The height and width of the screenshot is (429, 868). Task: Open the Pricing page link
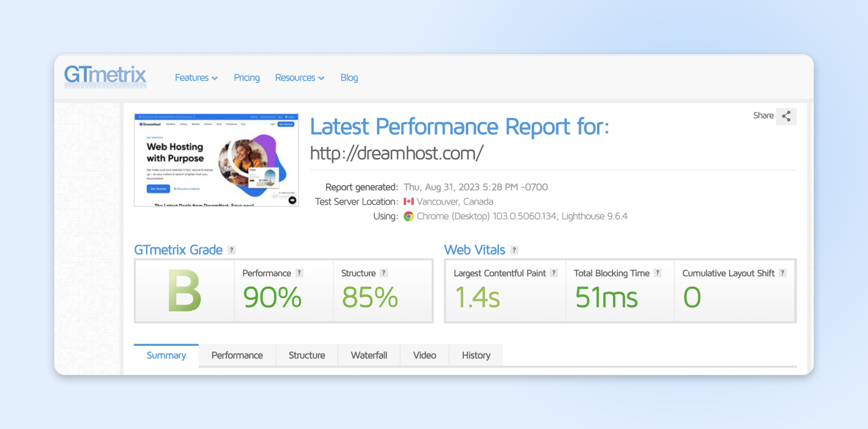[x=246, y=78]
